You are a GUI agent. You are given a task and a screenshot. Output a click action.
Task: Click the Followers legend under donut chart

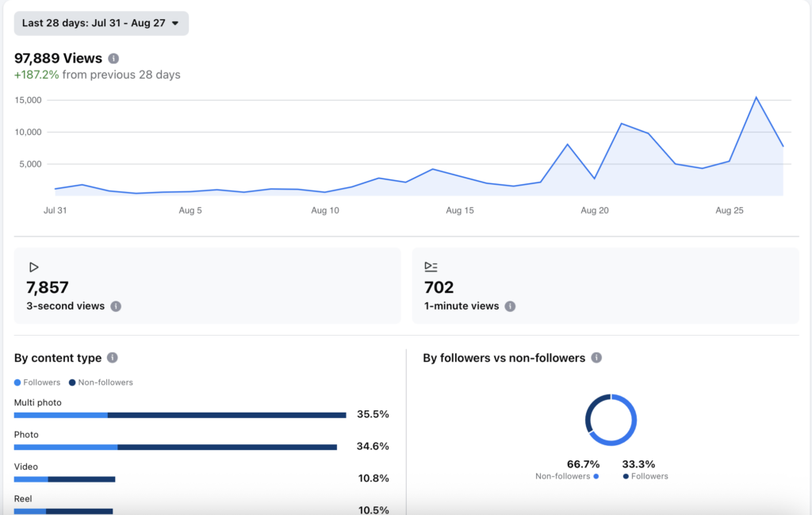coord(645,476)
